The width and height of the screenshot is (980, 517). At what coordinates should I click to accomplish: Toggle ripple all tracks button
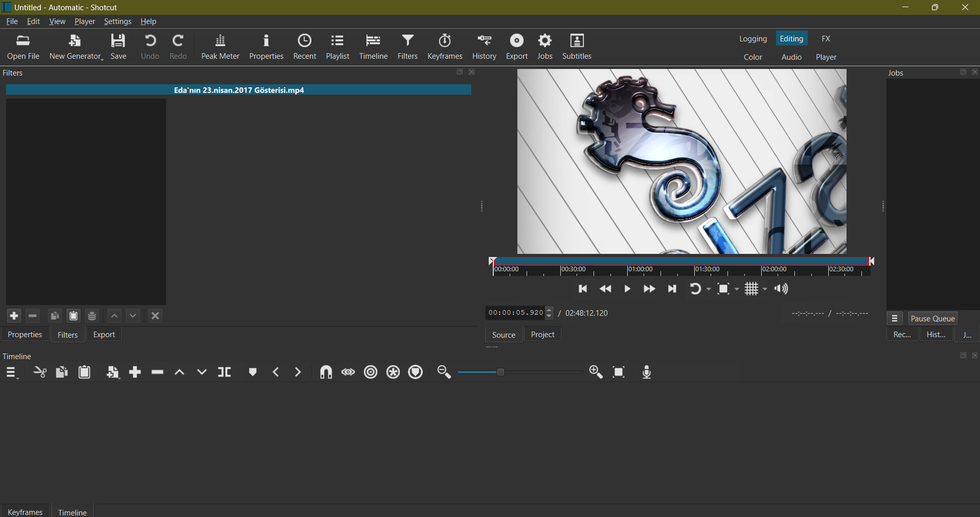[393, 372]
